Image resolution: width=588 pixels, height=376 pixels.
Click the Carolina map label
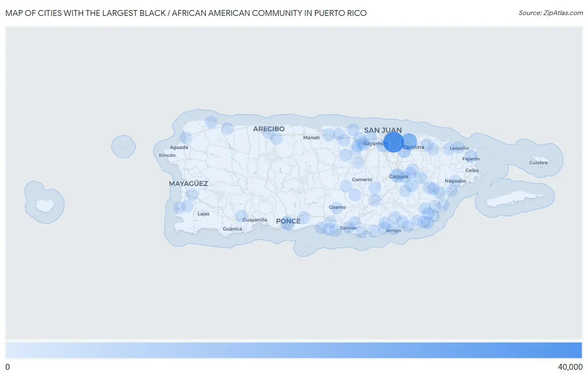coord(413,147)
